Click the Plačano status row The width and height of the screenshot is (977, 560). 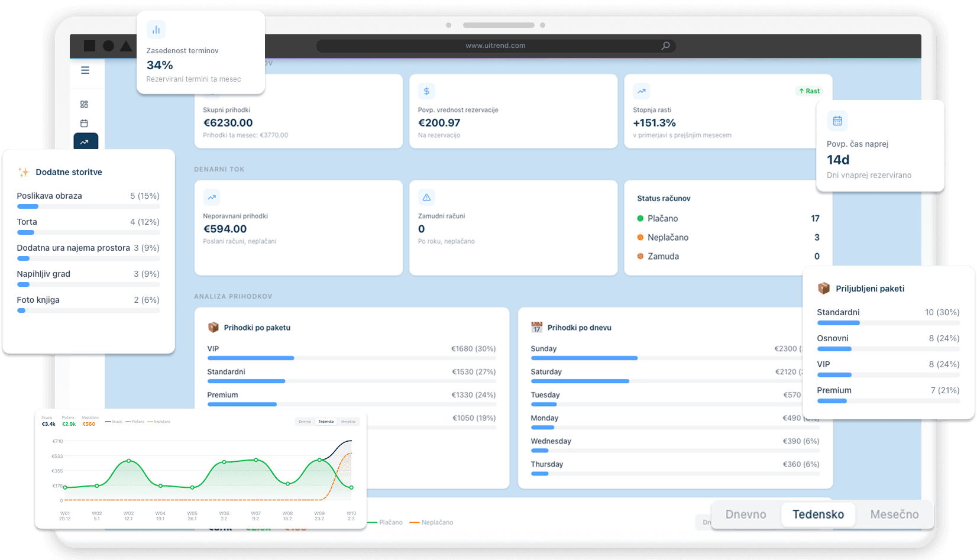pos(727,219)
